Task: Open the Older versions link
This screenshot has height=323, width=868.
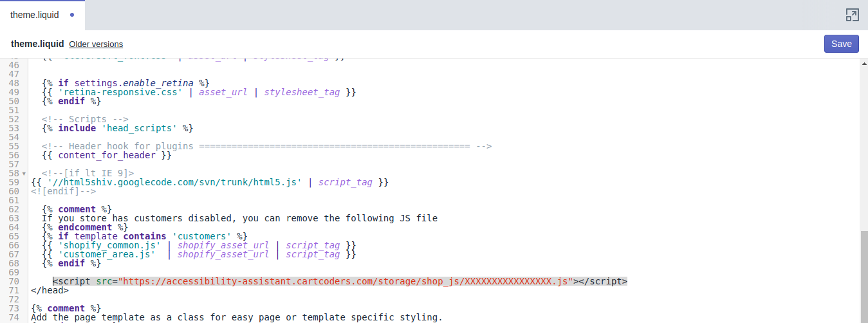Action: pyautogui.click(x=96, y=44)
